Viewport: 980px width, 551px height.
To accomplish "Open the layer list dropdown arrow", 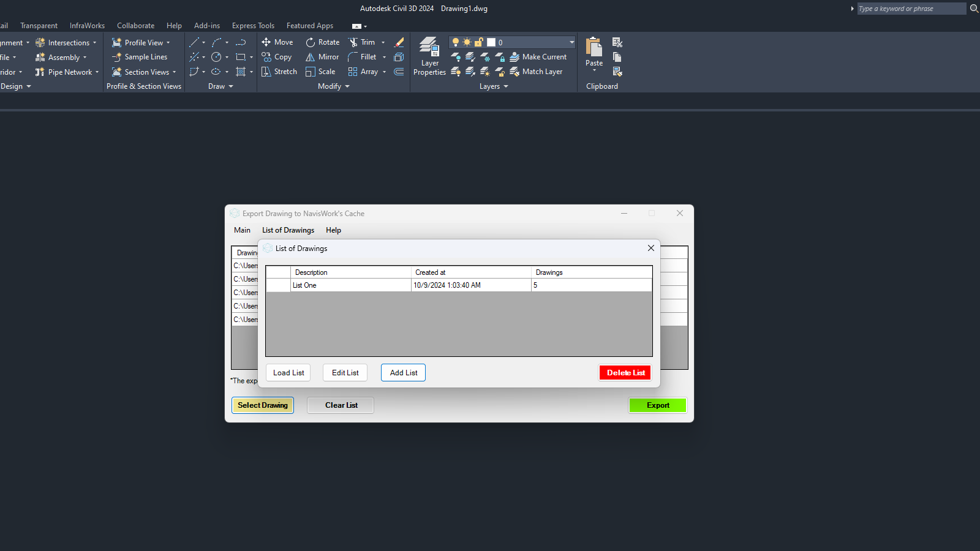I will pyautogui.click(x=572, y=42).
